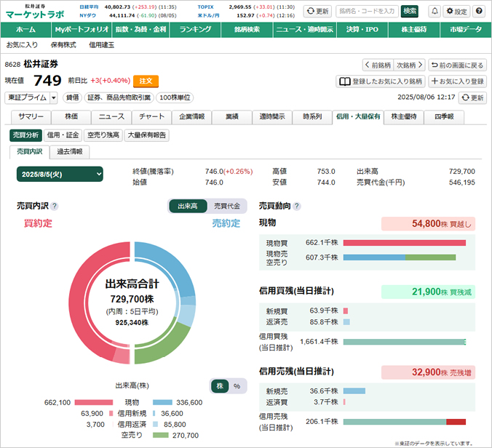Image resolution: width=492 pixels, height=448 pixels.
Task: Click the 空売り green legend swatch
Action: tap(161, 435)
